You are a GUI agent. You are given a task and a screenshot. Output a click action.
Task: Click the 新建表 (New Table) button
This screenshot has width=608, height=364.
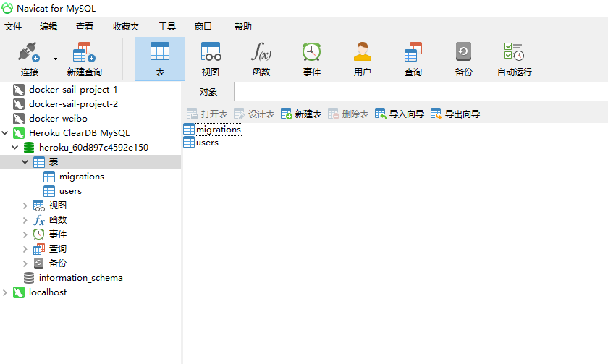(301, 114)
